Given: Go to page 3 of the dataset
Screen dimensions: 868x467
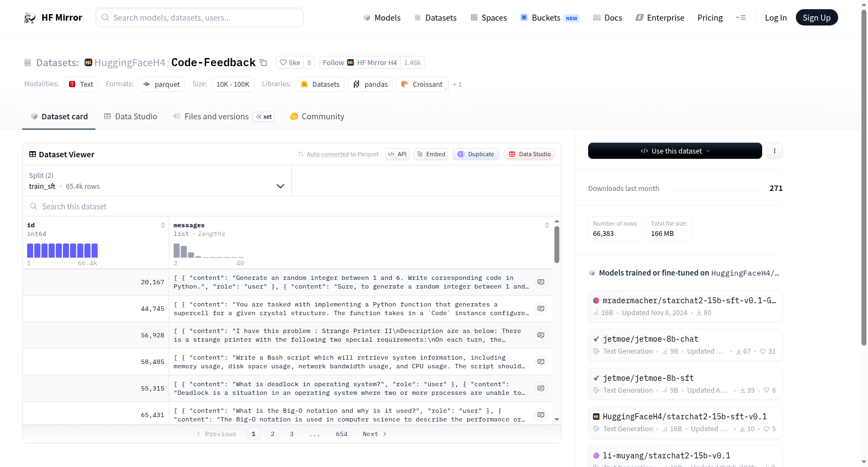Looking at the screenshot, I should click(292, 434).
